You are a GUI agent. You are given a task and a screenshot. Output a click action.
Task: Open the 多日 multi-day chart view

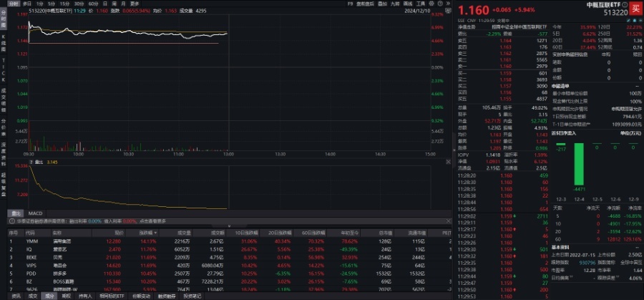tap(26, 4)
